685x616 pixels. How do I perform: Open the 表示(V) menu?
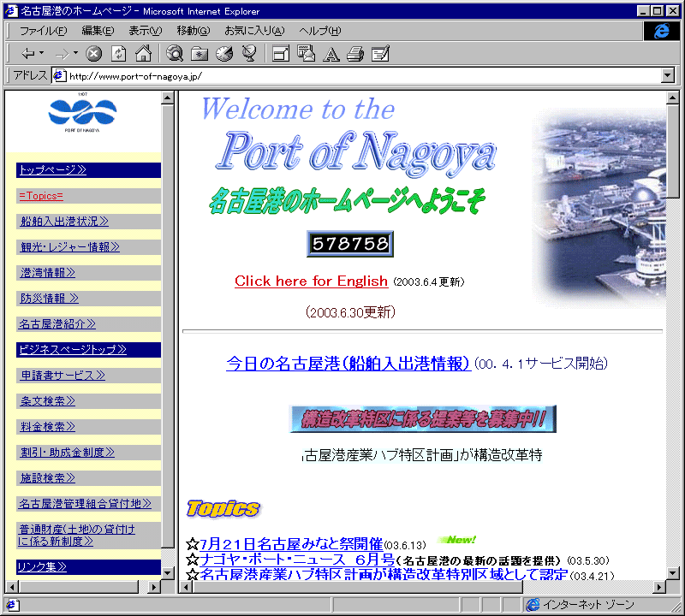(145, 31)
